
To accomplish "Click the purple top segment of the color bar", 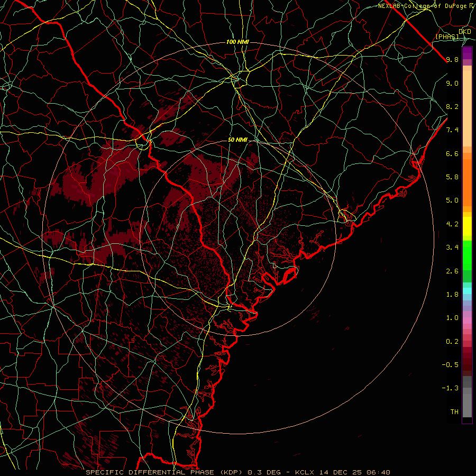I will pos(467,53).
